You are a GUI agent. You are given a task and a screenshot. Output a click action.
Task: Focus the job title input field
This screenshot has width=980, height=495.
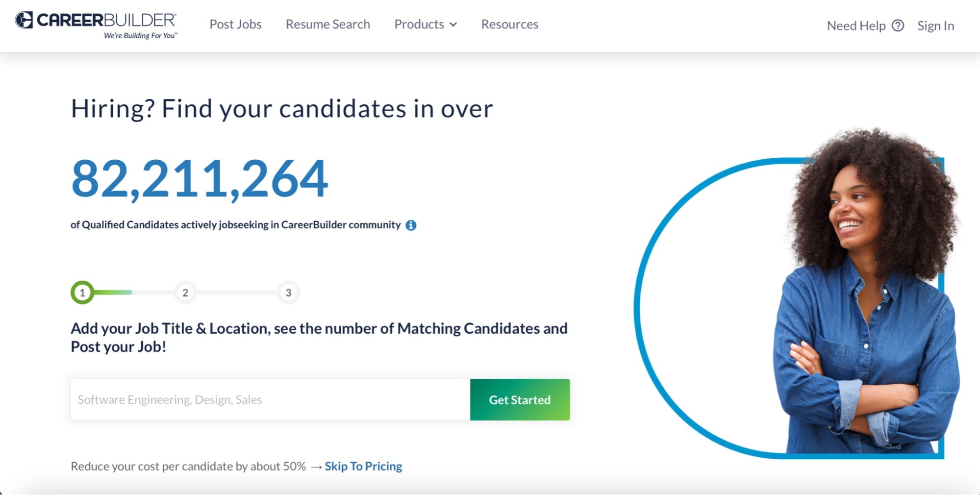click(x=270, y=399)
